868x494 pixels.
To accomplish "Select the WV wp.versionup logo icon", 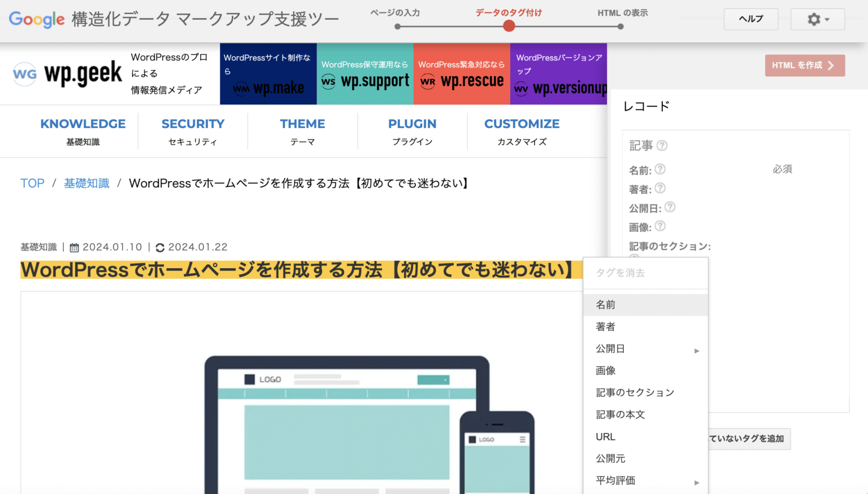I will (523, 89).
